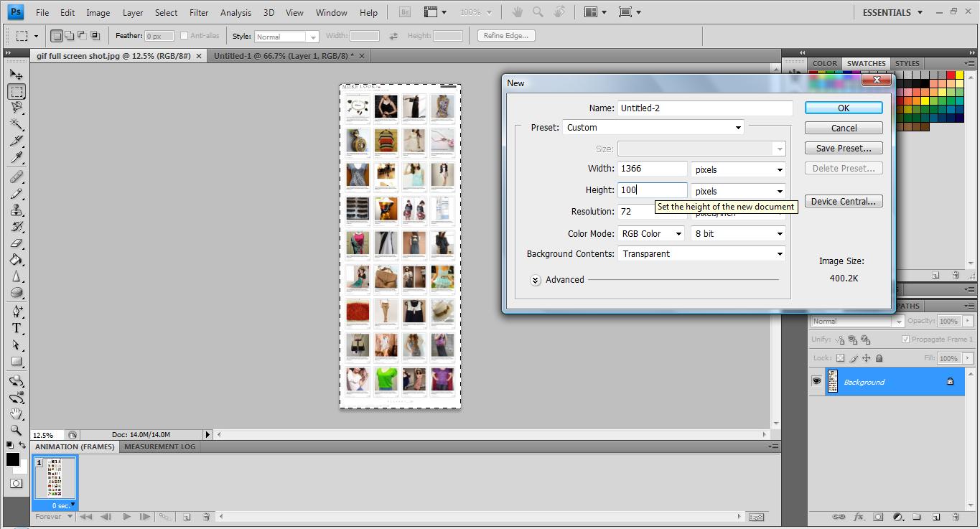Select the Eyedropper tool
Image resolution: width=980 pixels, height=529 pixels.
point(16,157)
